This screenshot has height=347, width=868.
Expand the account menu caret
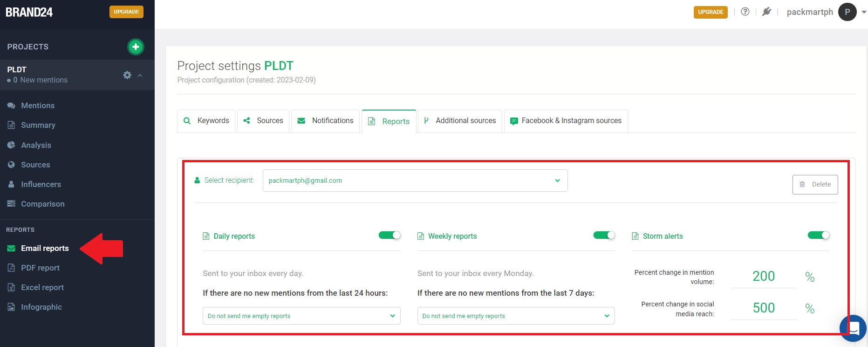point(864,12)
